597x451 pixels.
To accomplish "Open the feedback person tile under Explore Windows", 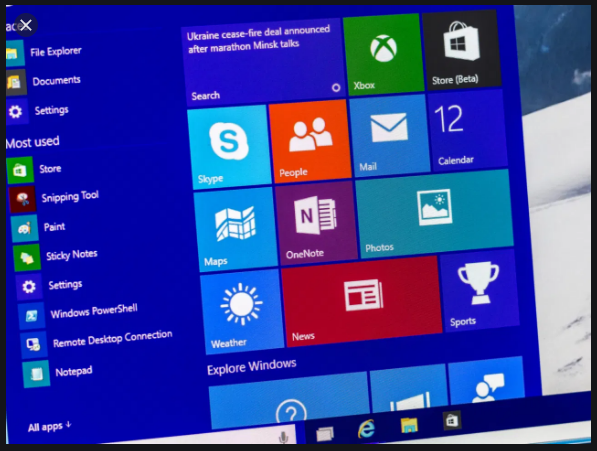I will pyautogui.click(x=486, y=381).
